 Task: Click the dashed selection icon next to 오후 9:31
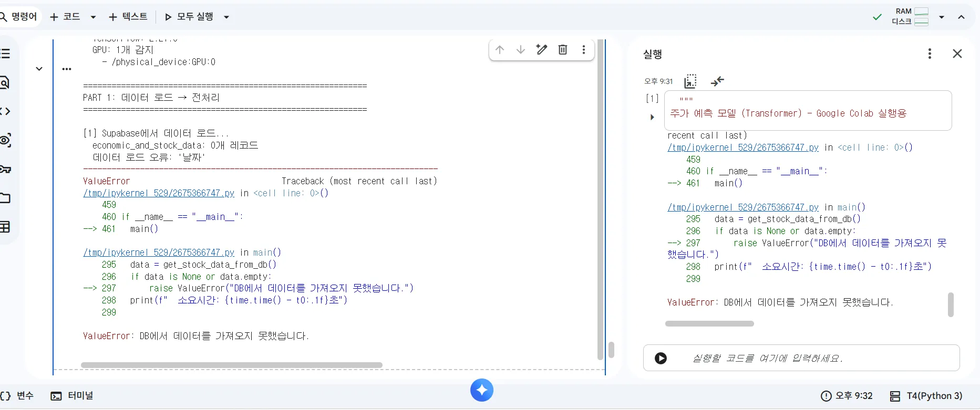click(x=690, y=81)
